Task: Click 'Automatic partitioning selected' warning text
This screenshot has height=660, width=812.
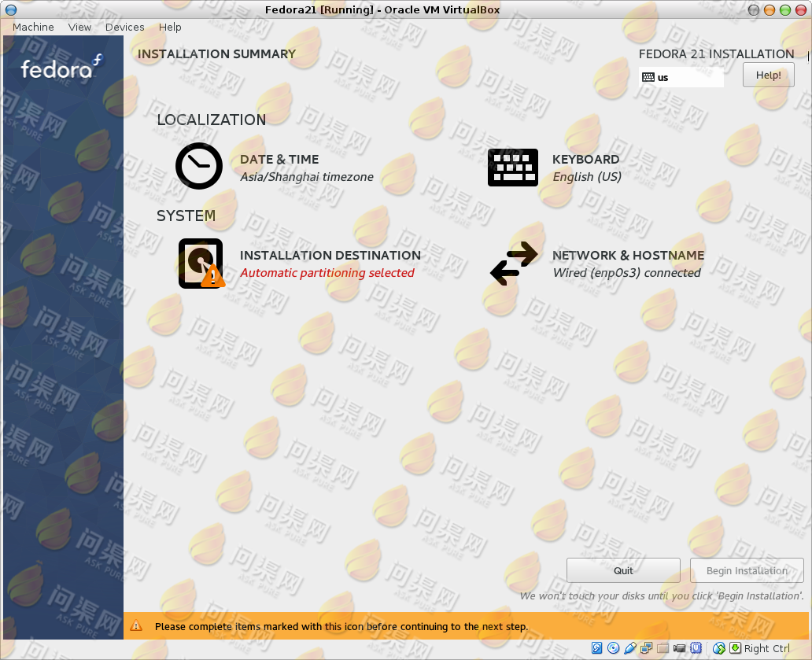Action: (x=327, y=273)
